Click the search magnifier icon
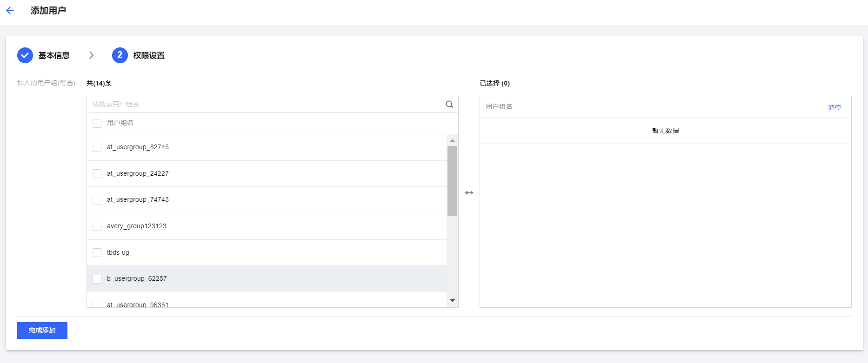 449,104
